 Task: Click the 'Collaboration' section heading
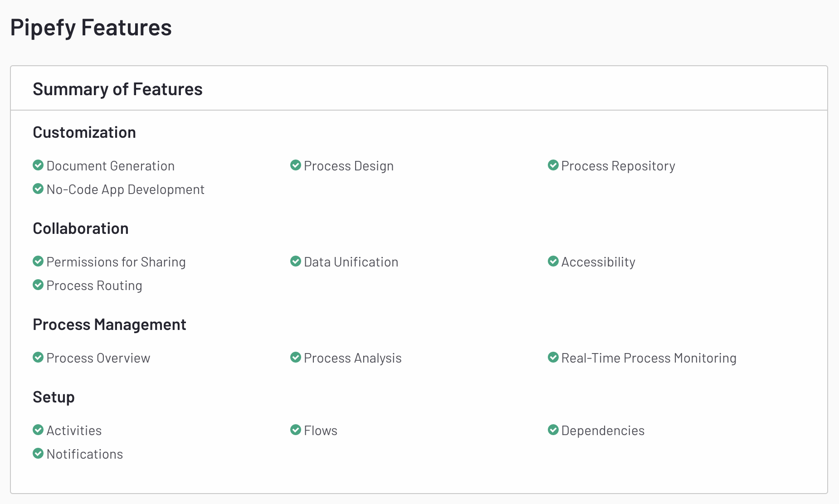point(81,228)
